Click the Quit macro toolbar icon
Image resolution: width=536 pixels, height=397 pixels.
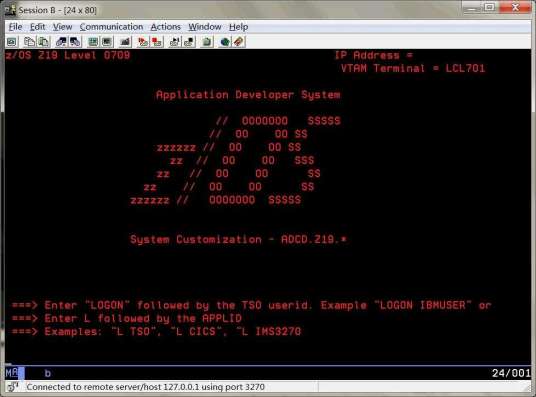189,42
